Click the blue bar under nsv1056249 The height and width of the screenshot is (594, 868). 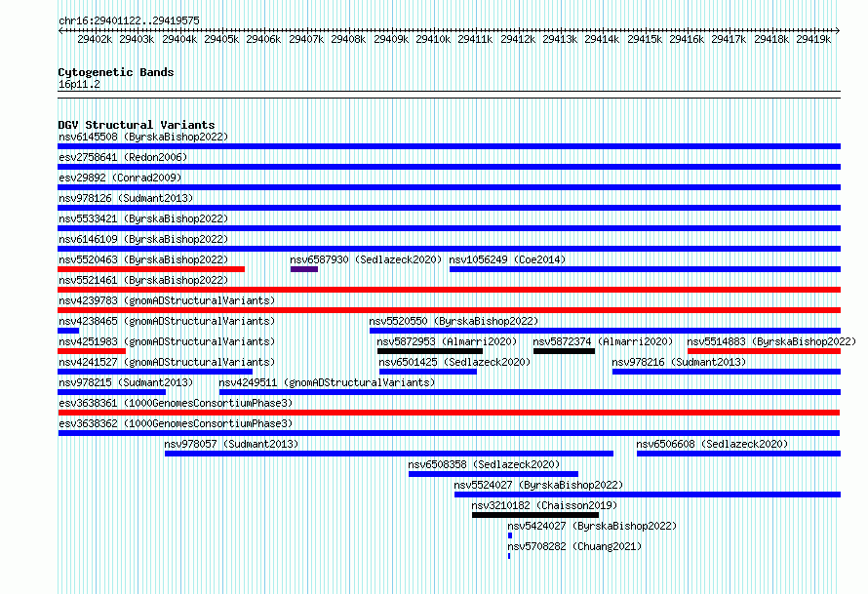click(x=645, y=269)
